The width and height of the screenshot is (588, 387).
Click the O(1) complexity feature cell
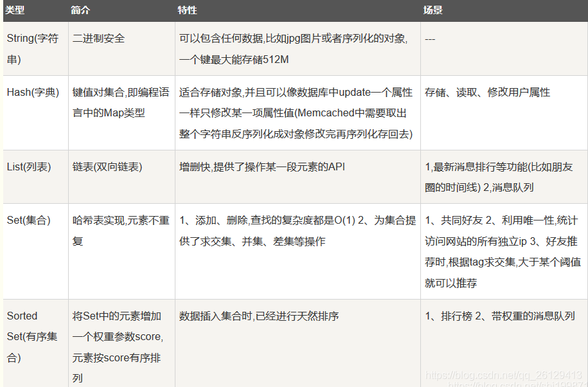(x=298, y=251)
